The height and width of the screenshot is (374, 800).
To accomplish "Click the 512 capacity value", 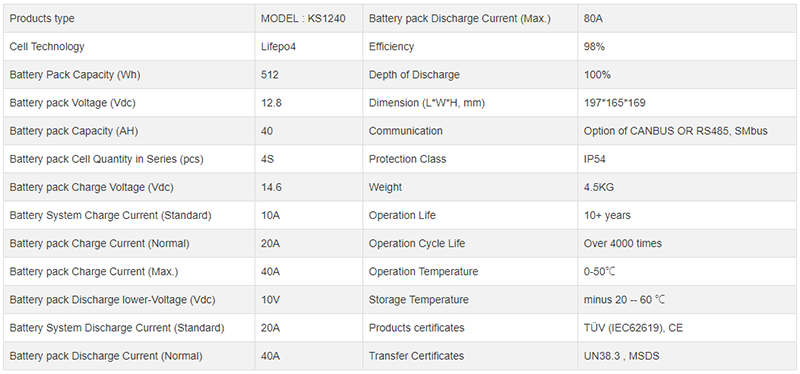I will point(269,74).
